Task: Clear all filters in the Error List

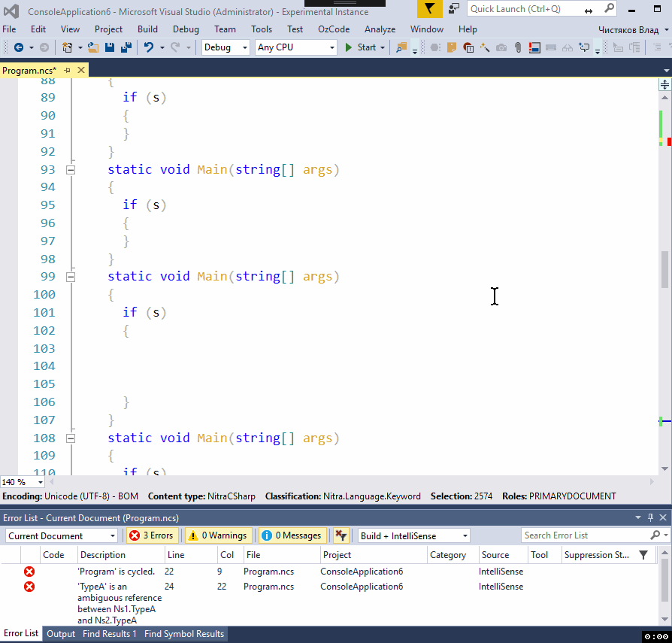Action: [341, 535]
